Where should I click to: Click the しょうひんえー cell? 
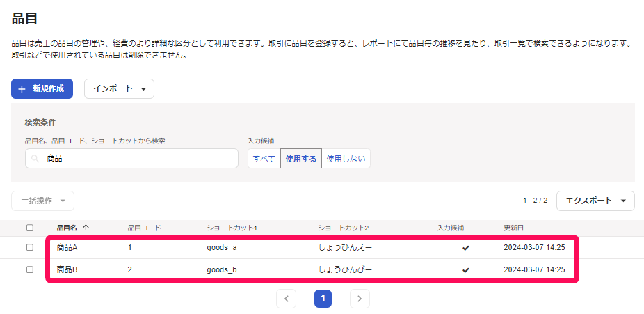(x=345, y=247)
